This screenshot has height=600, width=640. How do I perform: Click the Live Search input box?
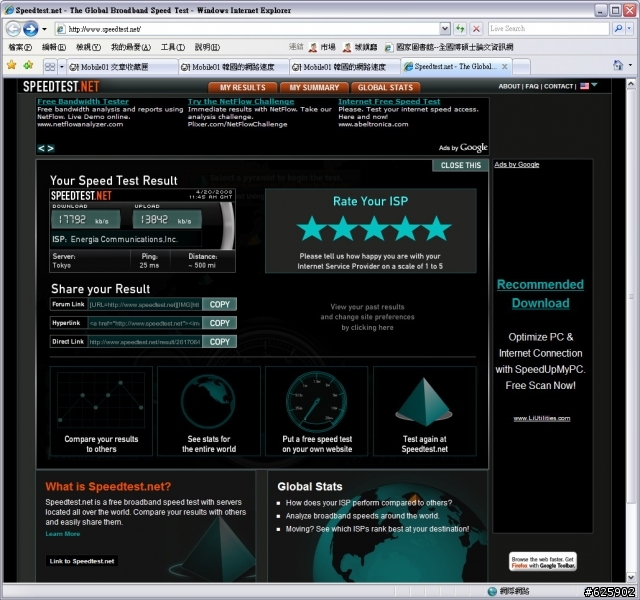click(x=549, y=29)
